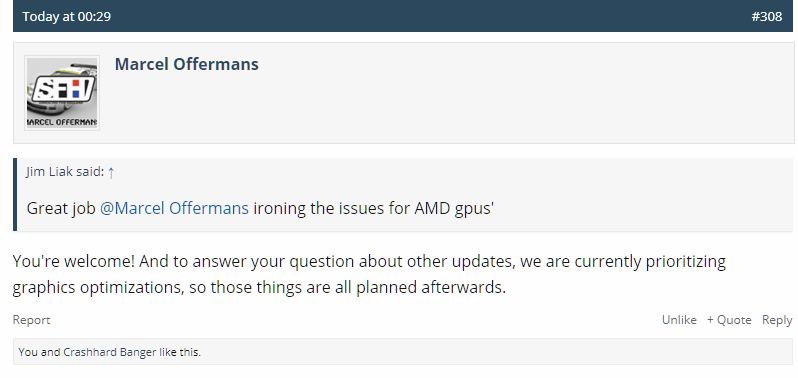Unlike this post
Viewport: 798px width, 378px height.
pyautogui.click(x=679, y=320)
